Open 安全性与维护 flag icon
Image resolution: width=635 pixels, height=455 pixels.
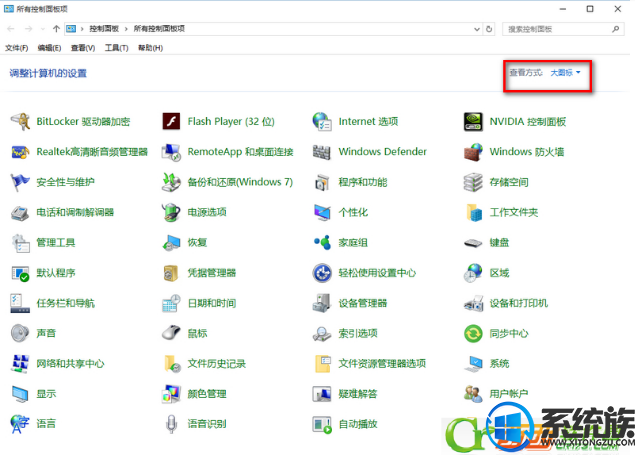(20, 182)
